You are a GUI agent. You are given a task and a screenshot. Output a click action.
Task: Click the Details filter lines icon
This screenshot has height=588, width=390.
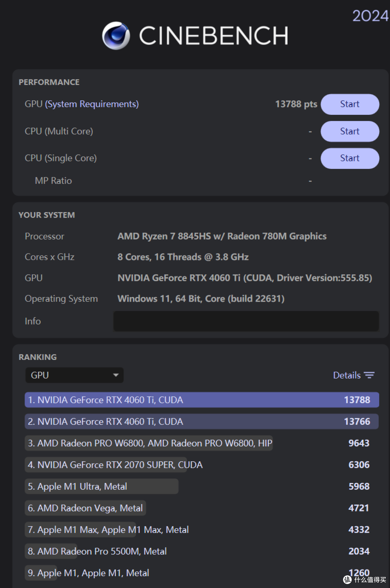[369, 375]
